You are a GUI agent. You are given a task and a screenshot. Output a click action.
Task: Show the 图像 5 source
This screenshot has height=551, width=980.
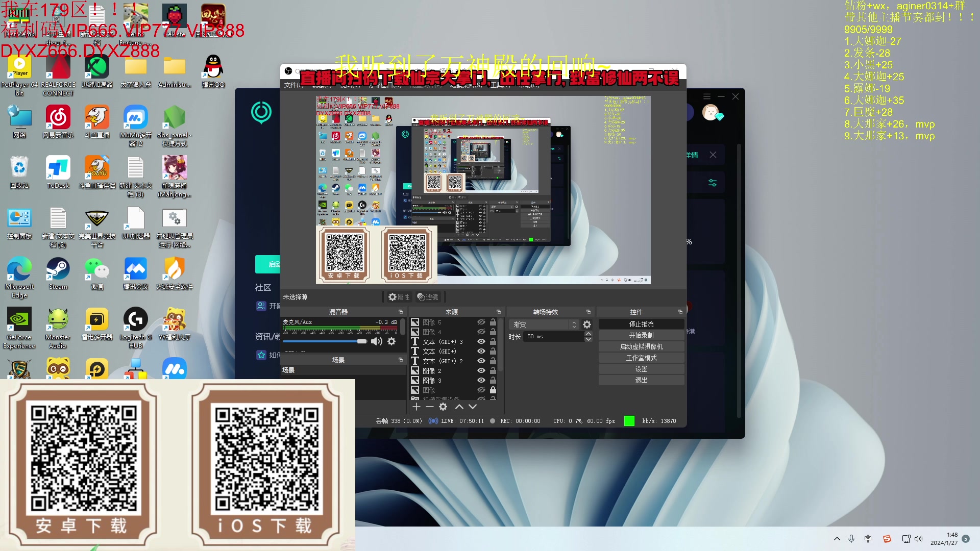pos(481,322)
